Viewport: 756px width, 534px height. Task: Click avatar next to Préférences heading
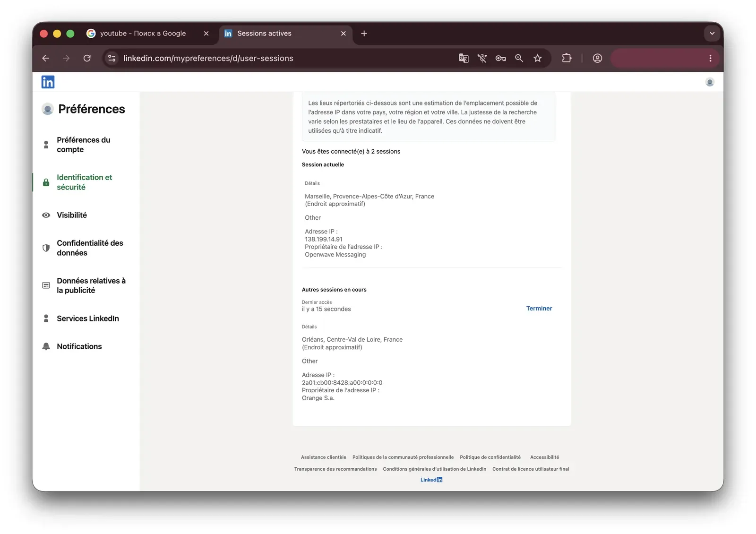coord(47,109)
